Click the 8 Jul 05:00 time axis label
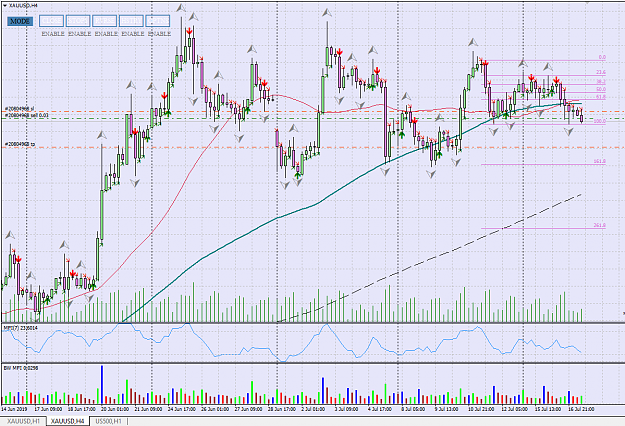 [415, 409]
